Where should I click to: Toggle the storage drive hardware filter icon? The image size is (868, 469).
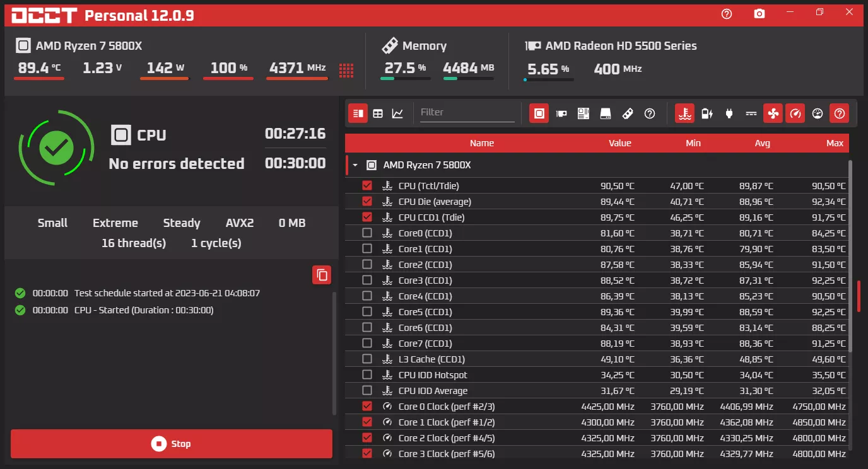coord(606,113)
